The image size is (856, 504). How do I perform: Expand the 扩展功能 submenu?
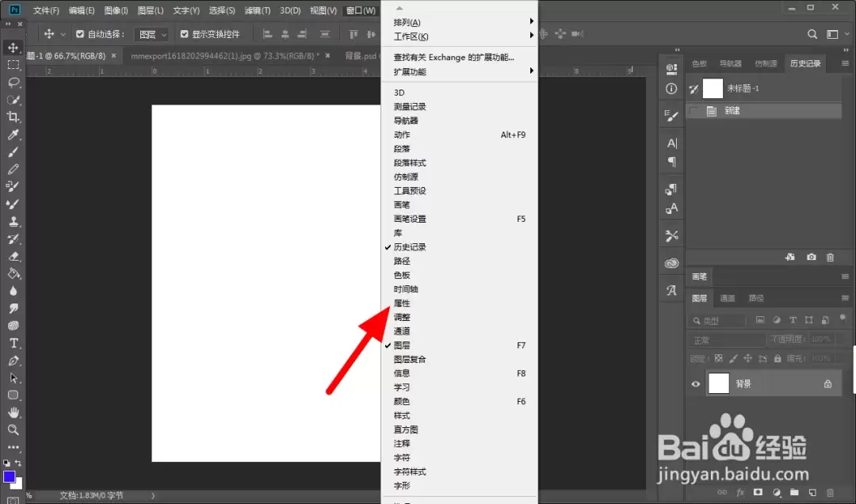(x=459, y=71)
